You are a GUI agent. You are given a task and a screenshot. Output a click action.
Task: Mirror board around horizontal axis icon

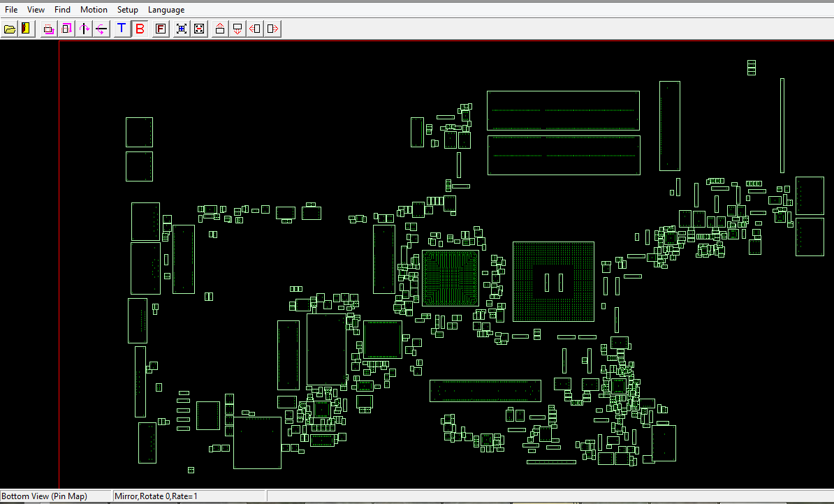click(101, 29)
